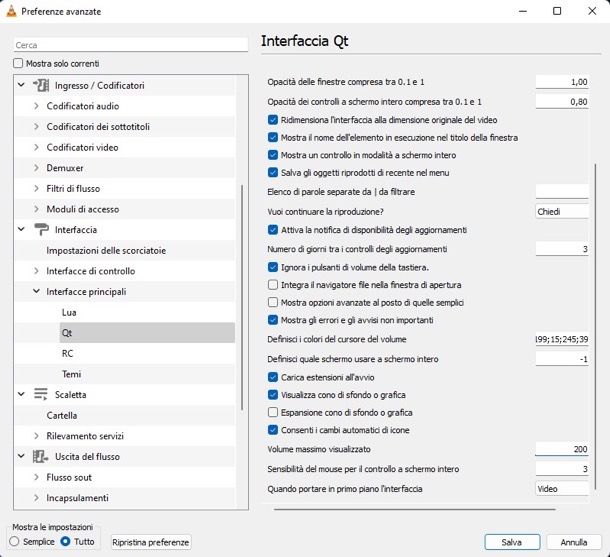Select the Cartella tree item
The height and width of the screenshot is (557, 610).
point(62,415)
